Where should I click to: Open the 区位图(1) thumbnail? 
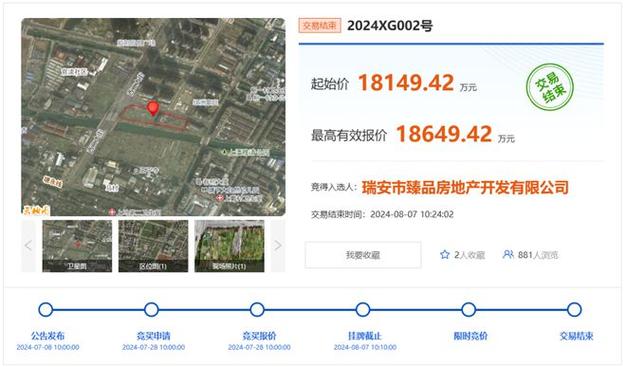coord(153,246)
